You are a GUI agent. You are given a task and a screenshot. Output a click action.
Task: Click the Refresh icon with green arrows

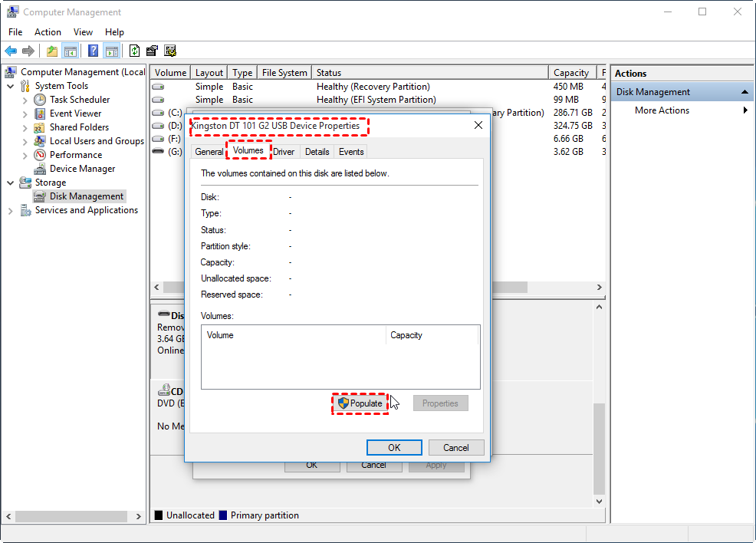[134, 51]
